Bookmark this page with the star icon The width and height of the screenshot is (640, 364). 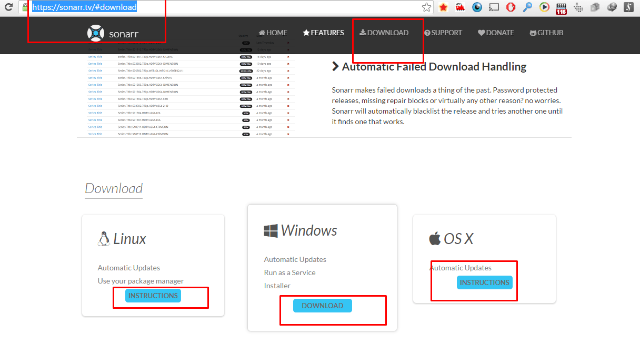pyautogui.click(x=426, y=7)
